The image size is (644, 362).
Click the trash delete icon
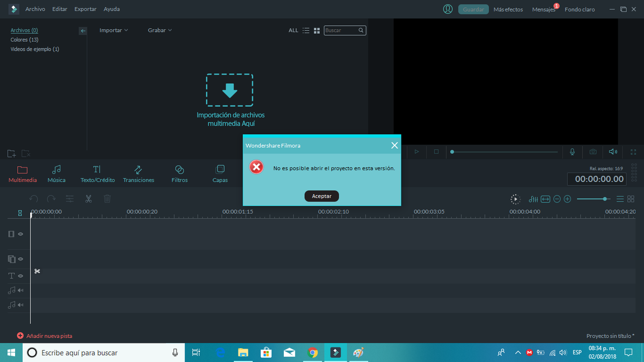coord(107,199)
